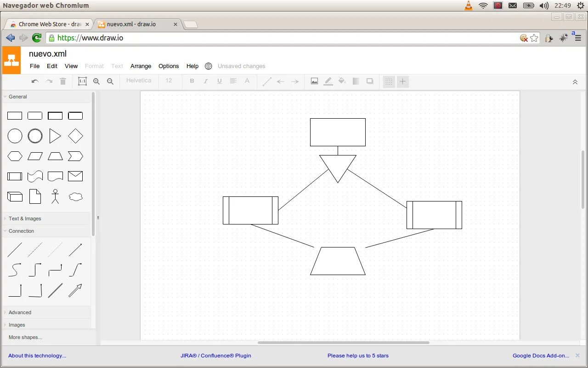Open the fill color bucket

342,81
